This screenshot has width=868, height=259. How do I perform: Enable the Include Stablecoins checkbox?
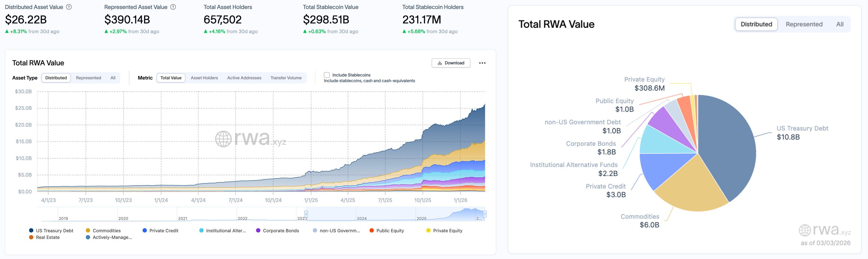326,75
